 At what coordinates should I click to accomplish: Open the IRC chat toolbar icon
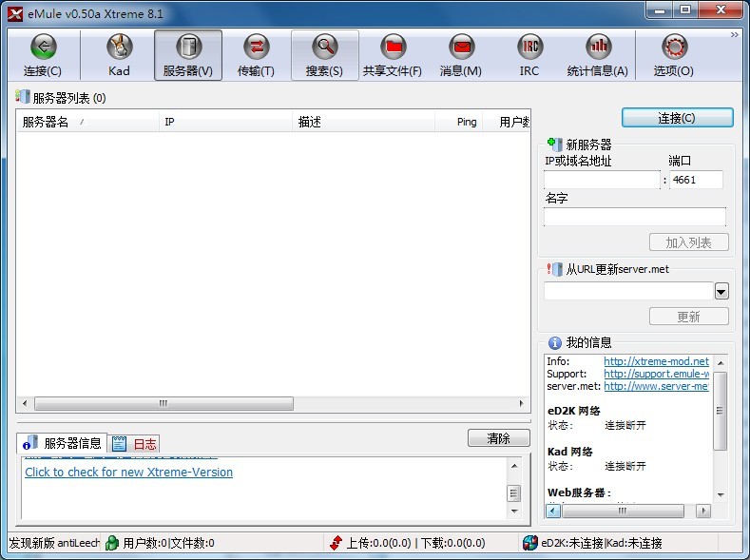(x=529, y=55)
